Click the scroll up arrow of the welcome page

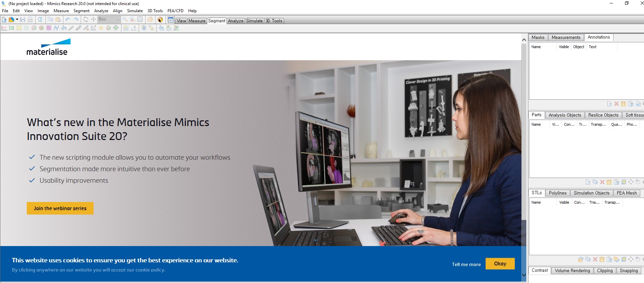click(x=524, y=40)
